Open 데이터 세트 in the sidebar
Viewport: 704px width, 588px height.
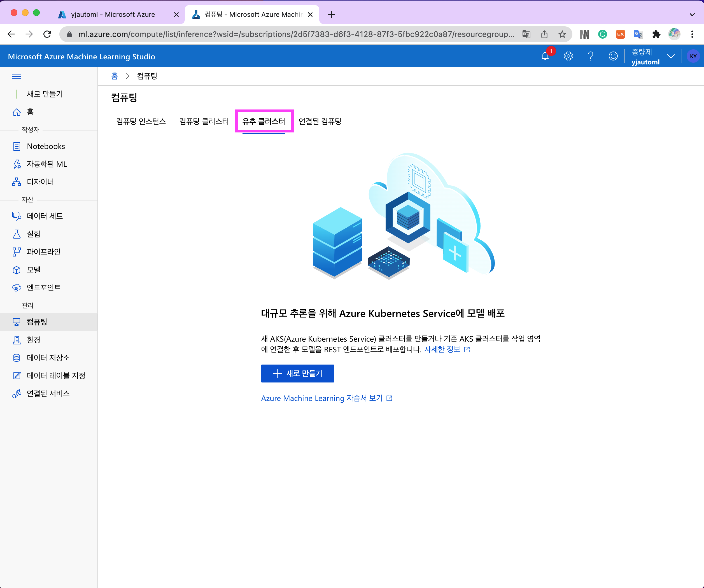(x=49, y=216)
